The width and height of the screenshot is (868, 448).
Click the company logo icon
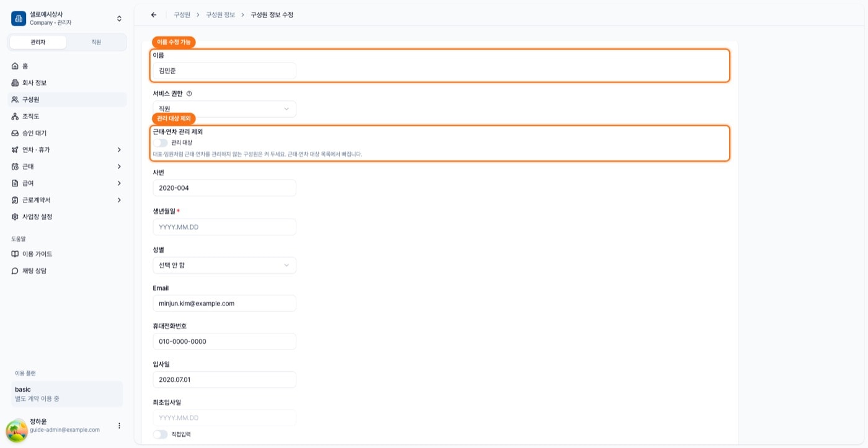[19, 18]
